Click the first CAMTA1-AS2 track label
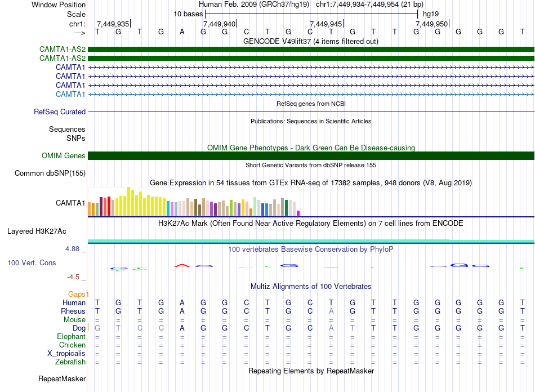 [x=63, y=50]
